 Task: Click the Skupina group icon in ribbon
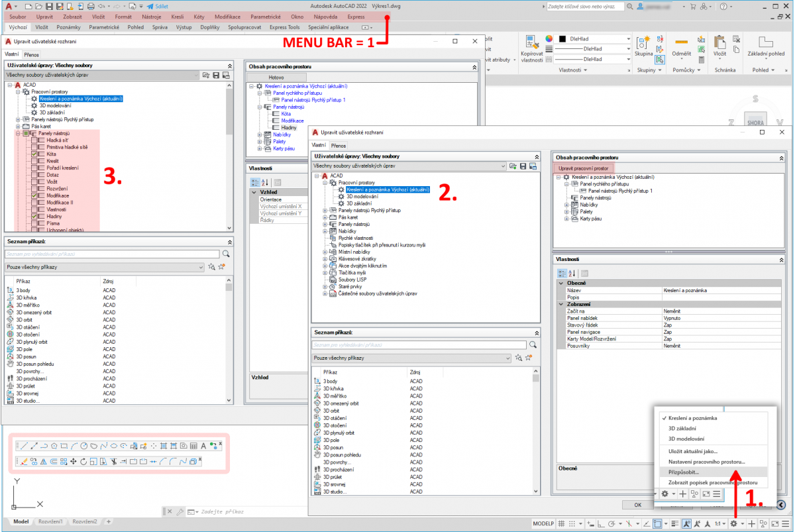click(x=643, y=44)
